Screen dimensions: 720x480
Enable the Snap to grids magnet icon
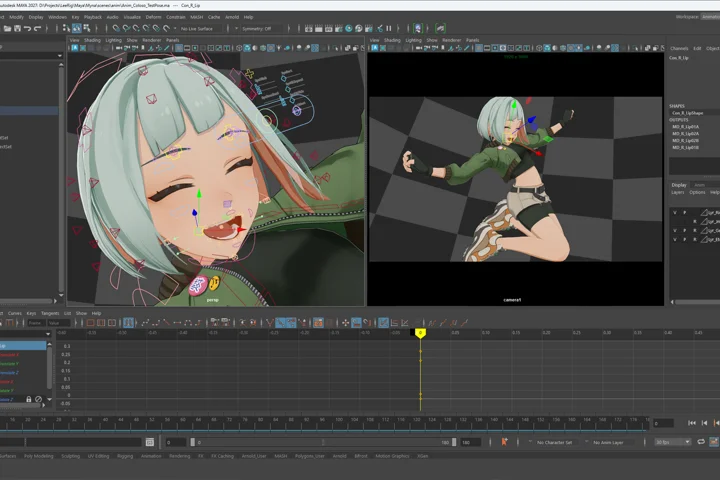(x=116, y=28)
